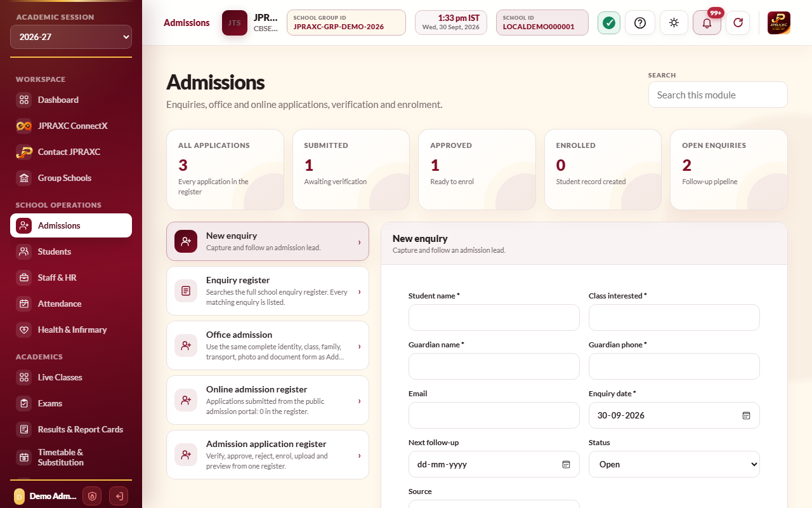This screenshot has width=812, height=508.
Task: Open the Dashboard sidebar icon
Action: (23, 100)
